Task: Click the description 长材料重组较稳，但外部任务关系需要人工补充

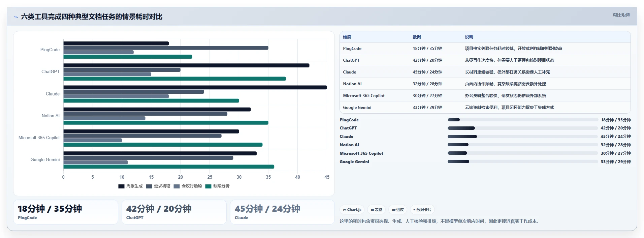Action: point(507,72)
